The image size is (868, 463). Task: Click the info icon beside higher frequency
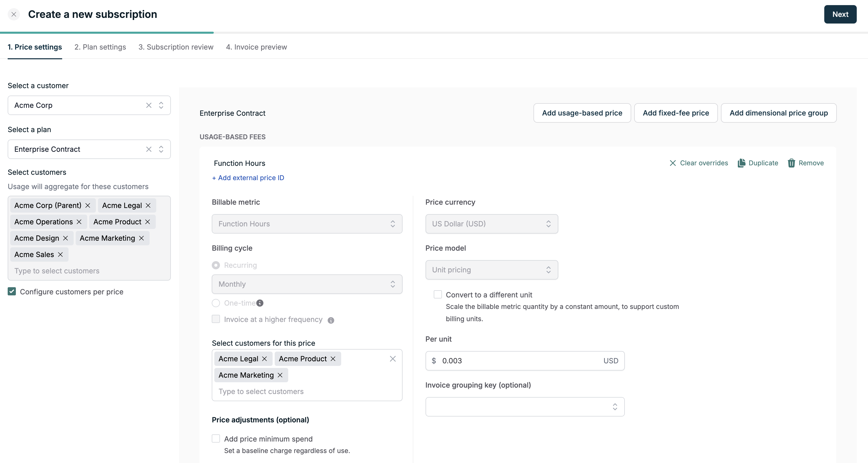331,320
